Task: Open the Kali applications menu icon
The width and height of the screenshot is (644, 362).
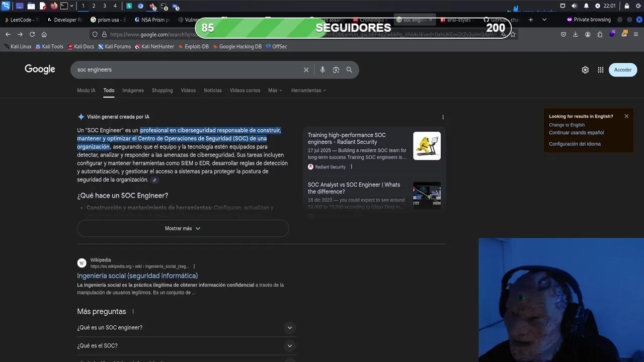Action: 6,6
